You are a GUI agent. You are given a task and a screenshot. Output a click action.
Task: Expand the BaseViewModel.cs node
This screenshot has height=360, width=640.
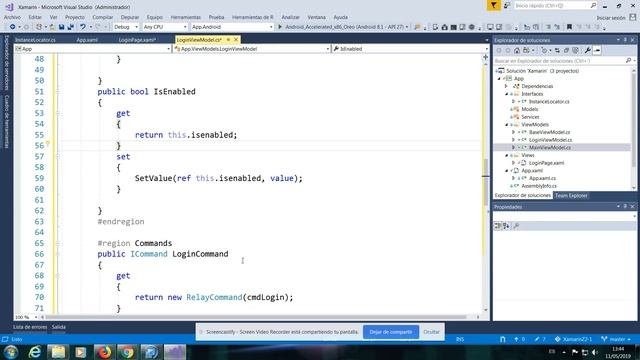click(x=514, y=132)
